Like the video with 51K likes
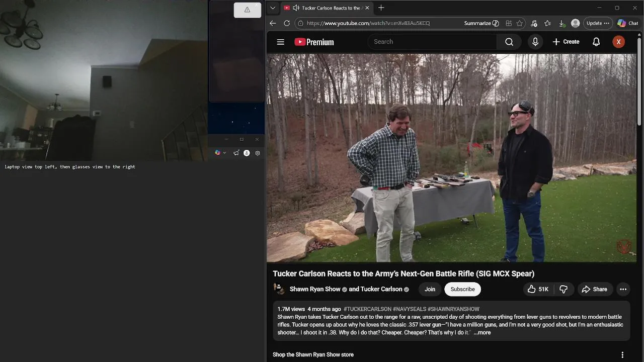Screen dimensions: 644x362 pos(538,289)
